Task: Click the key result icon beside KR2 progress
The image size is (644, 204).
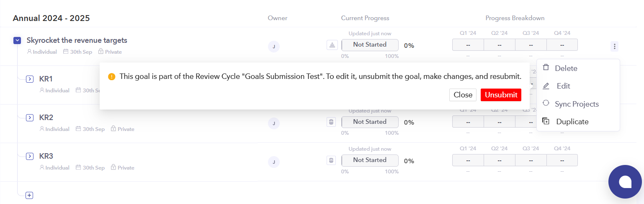Action: click(x=331, y=122)
